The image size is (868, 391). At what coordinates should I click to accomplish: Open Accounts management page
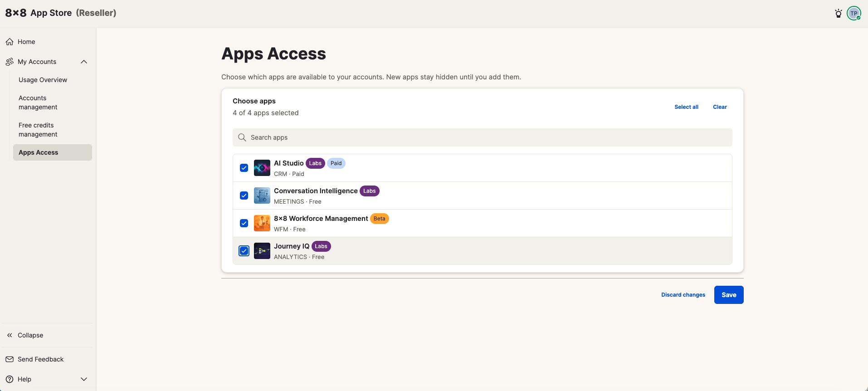coord(38,103)
